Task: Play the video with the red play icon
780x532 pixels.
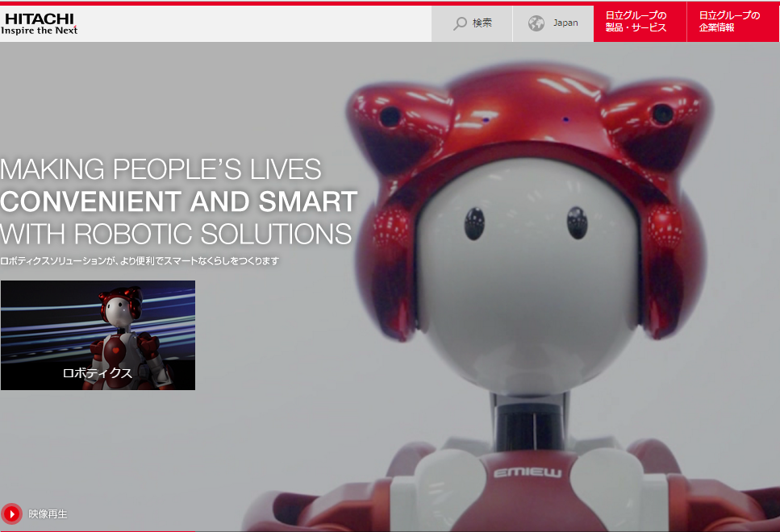Action: pos(11,513)
